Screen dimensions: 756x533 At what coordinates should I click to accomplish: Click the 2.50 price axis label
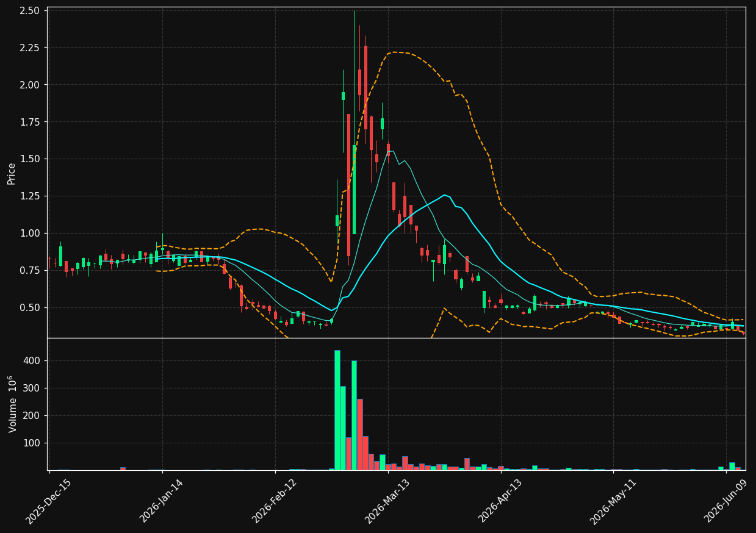point(31,11)
